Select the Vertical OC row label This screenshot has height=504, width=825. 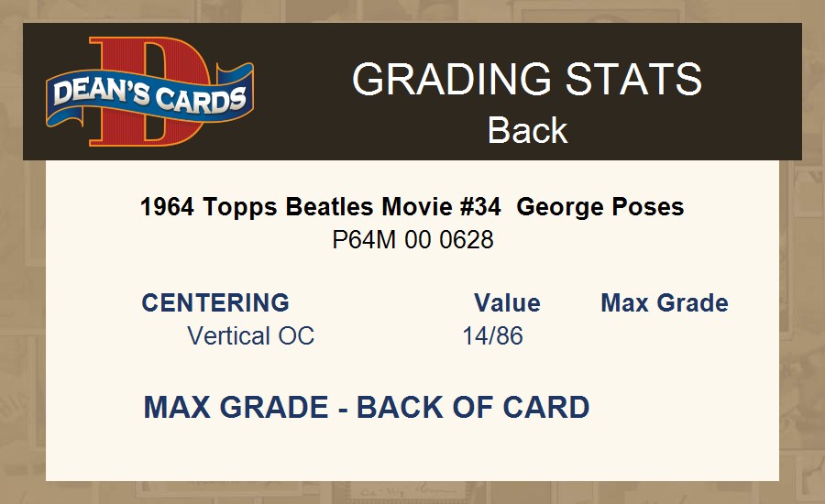(250, 336)
